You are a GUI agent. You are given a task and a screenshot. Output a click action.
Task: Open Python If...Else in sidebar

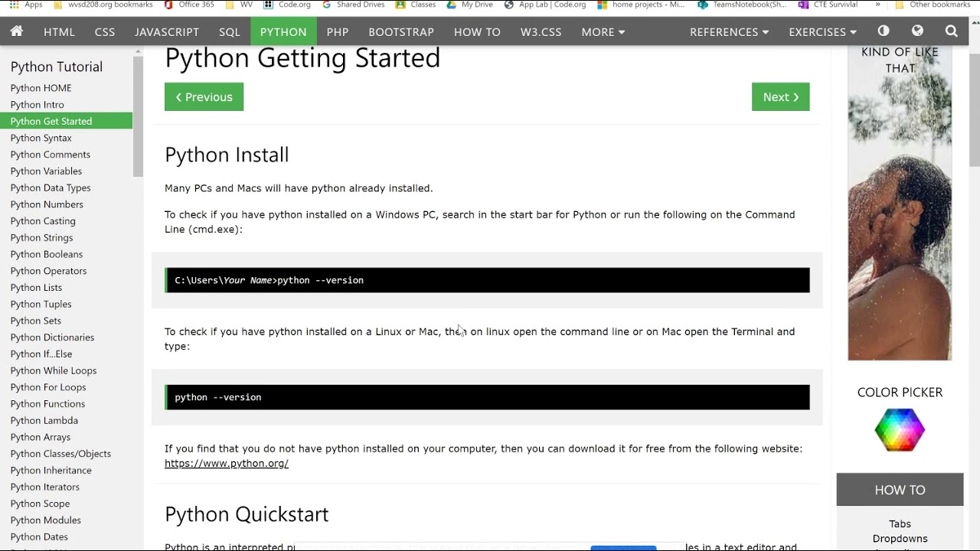coord(41,354)
